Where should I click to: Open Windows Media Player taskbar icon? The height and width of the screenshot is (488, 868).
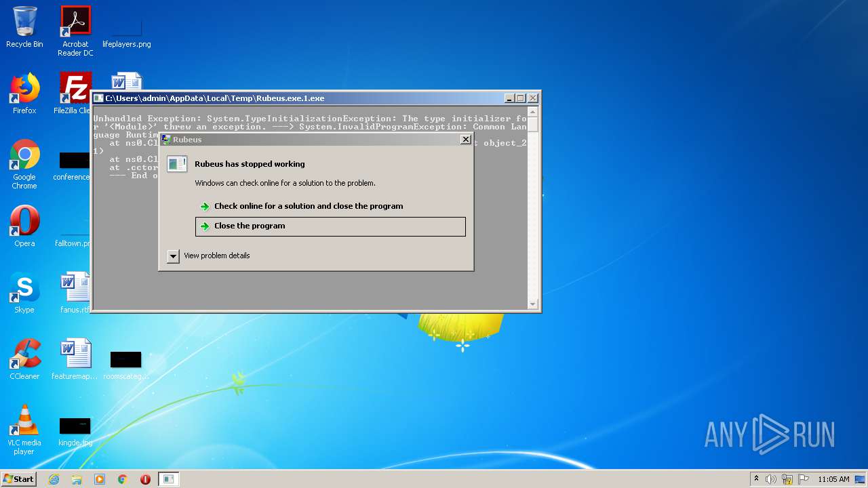click(100, 479)
